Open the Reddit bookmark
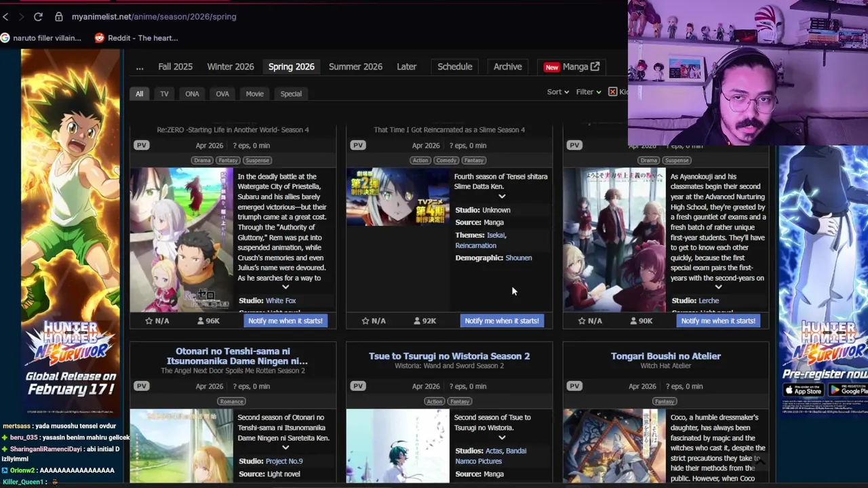 pyautogui.click(x=136, y=38)
